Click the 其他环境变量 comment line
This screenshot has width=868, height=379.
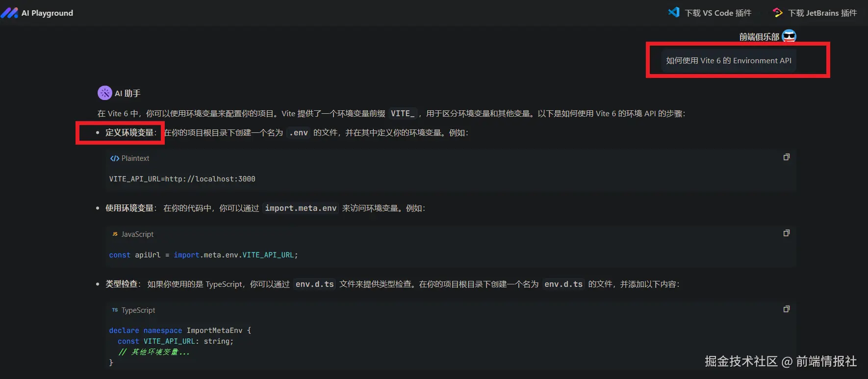pyautogui.click(x=153, y=352)
